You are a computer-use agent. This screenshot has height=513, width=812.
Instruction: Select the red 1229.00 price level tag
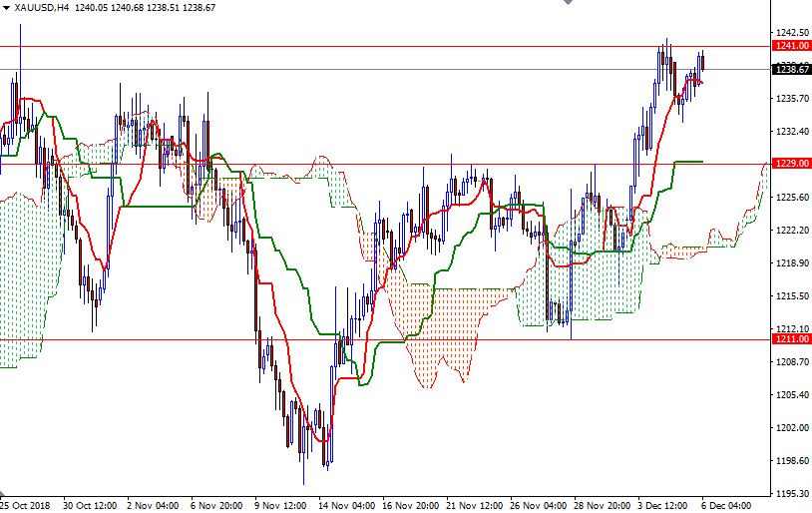click(x=791, y=163)
